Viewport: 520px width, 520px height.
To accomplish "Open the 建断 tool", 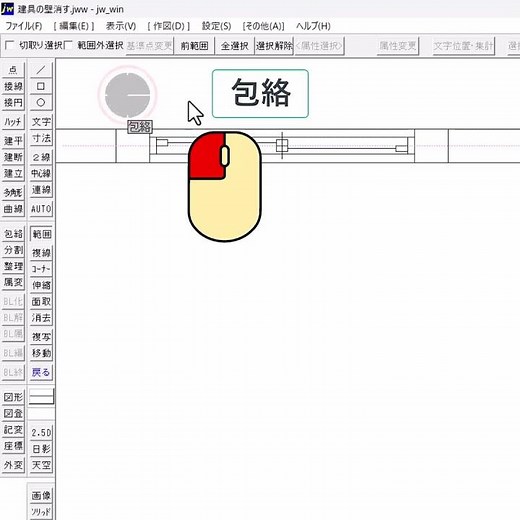I will click(x=13, y=157).
